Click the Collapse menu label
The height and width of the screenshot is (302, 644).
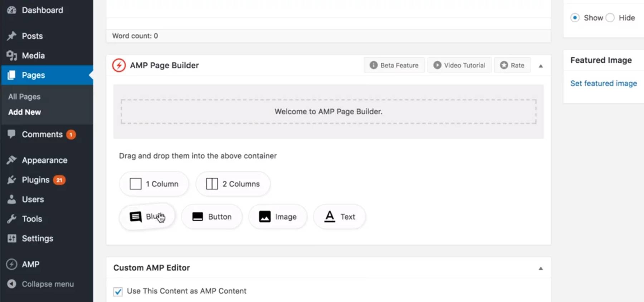pyautogui.click(x=48, y=284)
